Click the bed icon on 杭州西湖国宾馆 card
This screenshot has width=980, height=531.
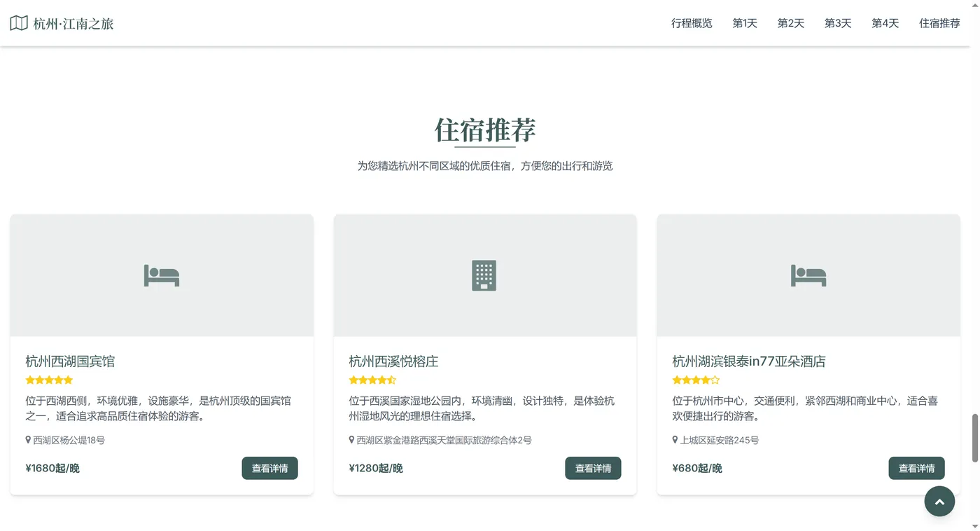pyautogui.click(x=162, y=275)
